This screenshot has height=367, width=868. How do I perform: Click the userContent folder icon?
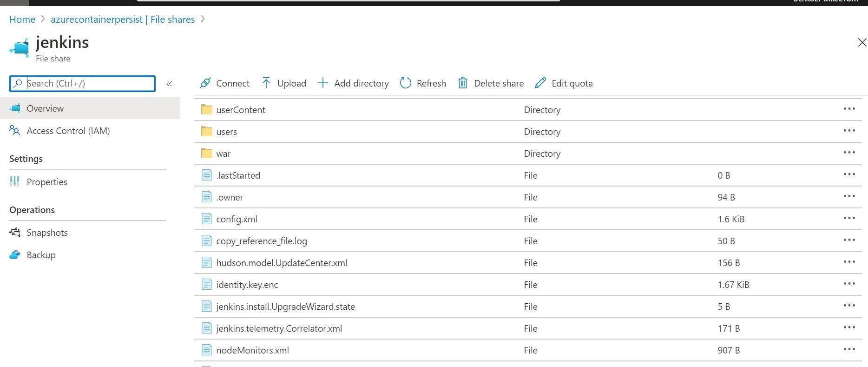(207, 109)
